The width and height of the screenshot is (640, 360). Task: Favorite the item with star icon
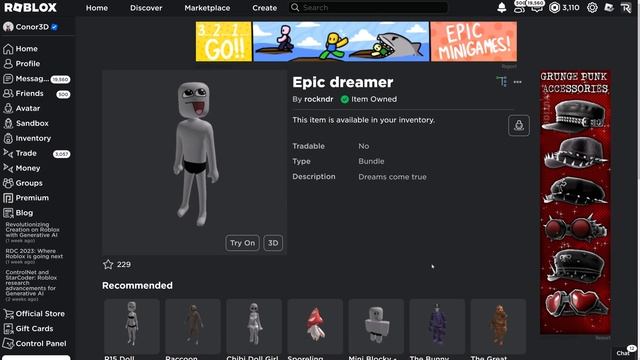pos(108,264)
